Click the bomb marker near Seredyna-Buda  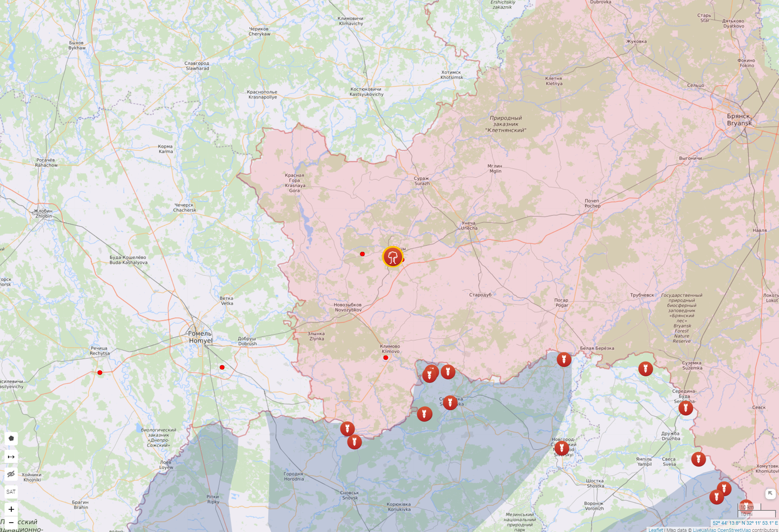click(x=685, y=408)
